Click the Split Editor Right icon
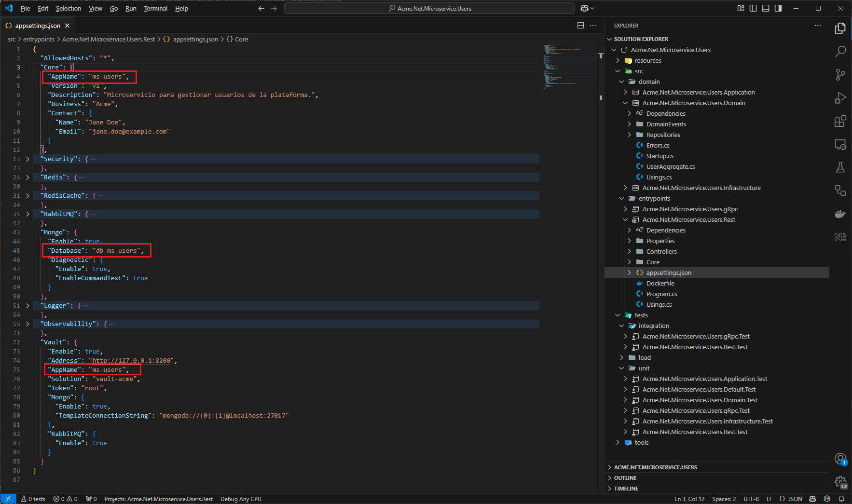This screenshot has height=504, width=852. tap(580, 26)
